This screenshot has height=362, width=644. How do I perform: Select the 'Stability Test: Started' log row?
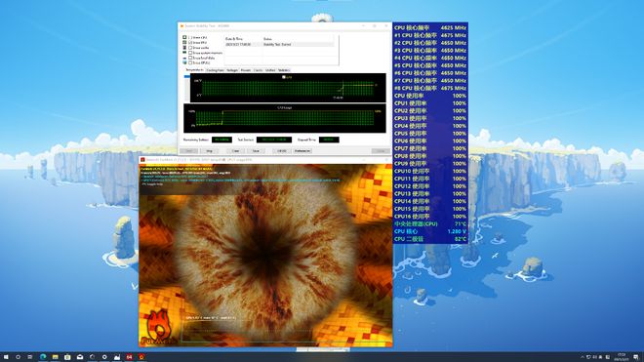[279, 44]
